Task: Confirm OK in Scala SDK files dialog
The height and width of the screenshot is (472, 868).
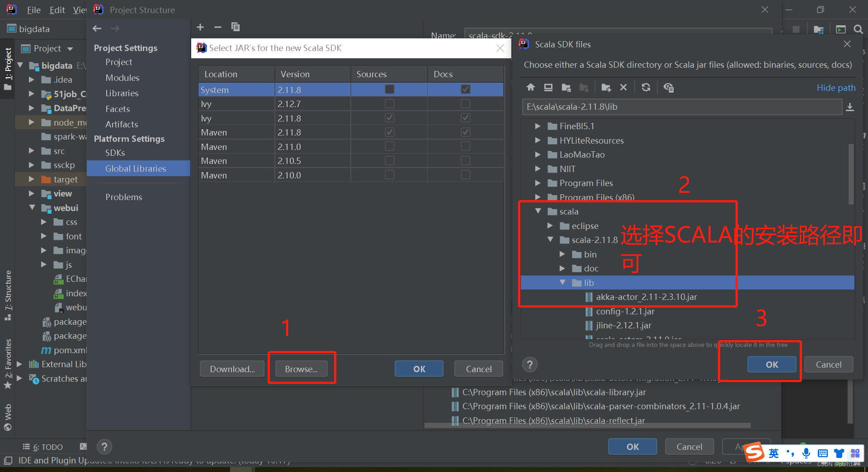Action: [x=772, y=365]
